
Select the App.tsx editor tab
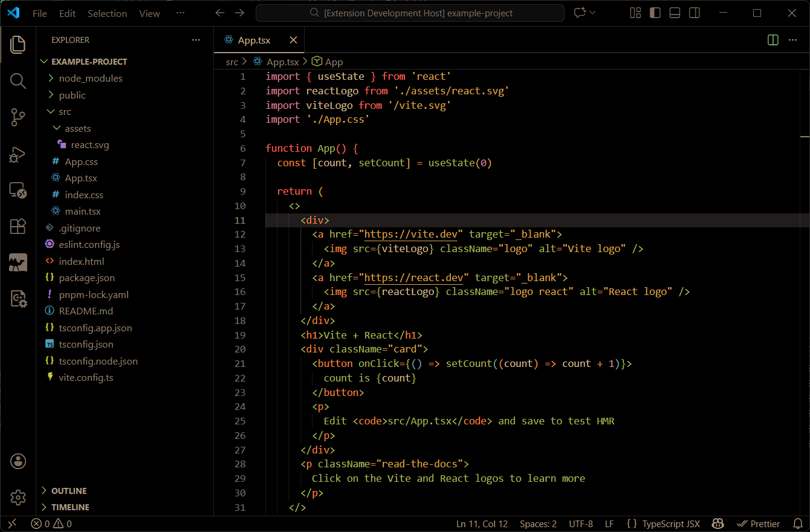tap(259, 40)
